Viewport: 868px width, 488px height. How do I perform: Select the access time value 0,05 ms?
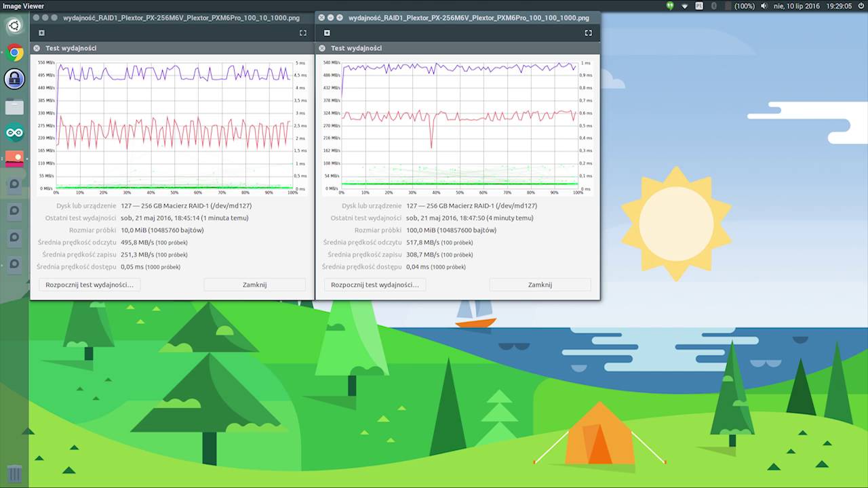coord(132,266)
